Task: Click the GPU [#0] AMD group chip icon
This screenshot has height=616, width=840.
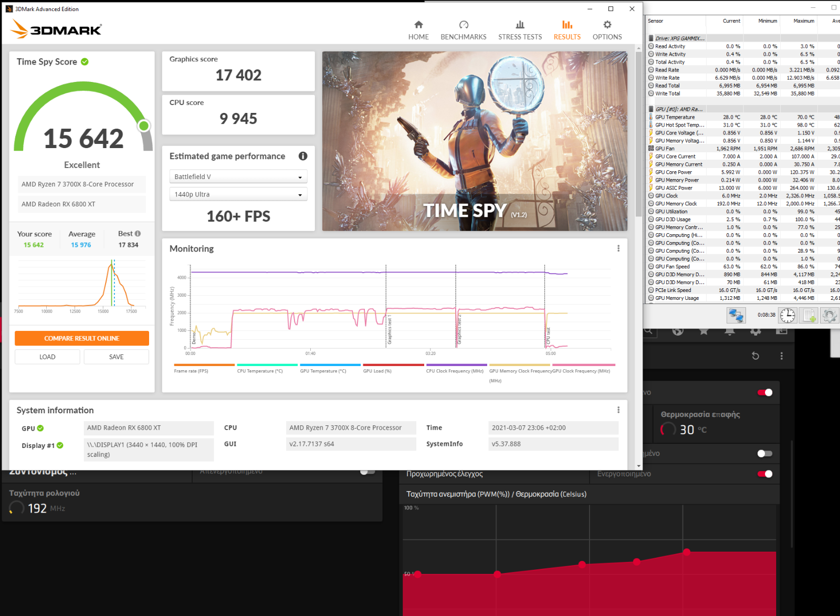Action: pos(651,109)
